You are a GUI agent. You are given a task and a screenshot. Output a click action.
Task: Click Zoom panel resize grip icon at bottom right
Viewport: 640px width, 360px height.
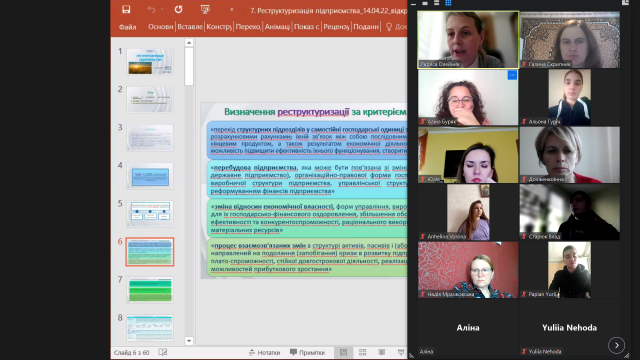627,356
